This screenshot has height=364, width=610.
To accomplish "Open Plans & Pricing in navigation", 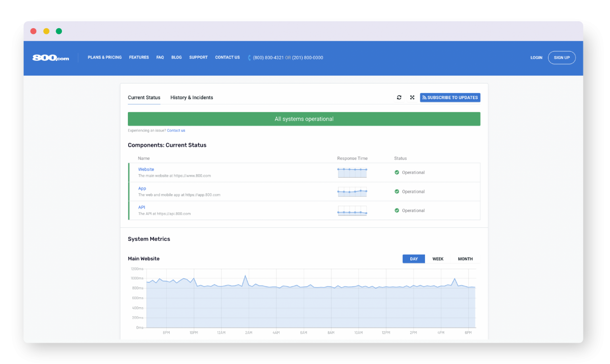I will pyautogui.click(x=105, y=58).
